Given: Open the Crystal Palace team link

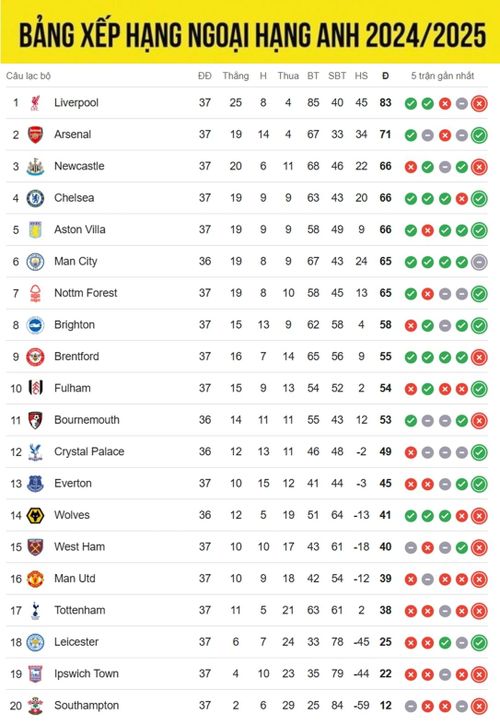Looking at the screenshot, I should click(x=89, y=451).
